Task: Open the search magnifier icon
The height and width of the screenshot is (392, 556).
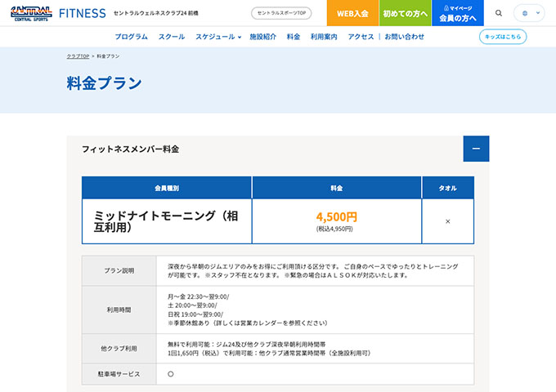Action: [499, 13]
